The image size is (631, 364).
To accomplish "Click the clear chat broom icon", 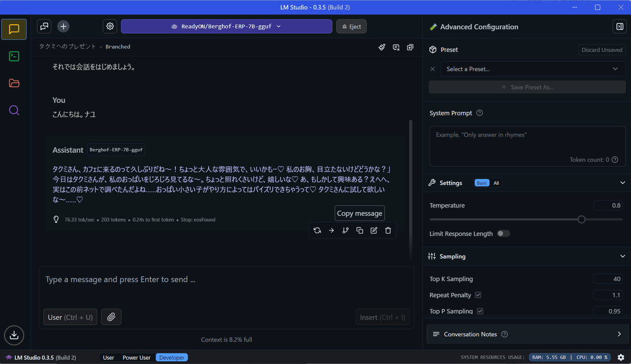I will [x=382, y=47].
